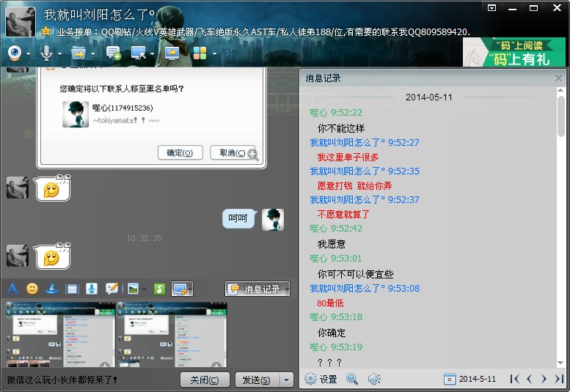Start a video call with the webcam icon
The height and width of the screenshot is (392, 570).
pyautogui.click(x=14, y=53)
